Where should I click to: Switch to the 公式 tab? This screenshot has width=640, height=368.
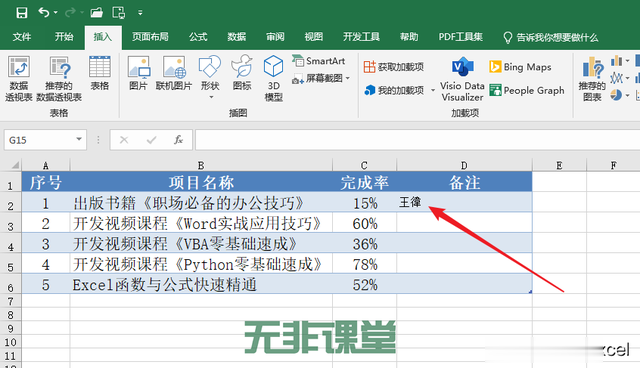point(198,37)
